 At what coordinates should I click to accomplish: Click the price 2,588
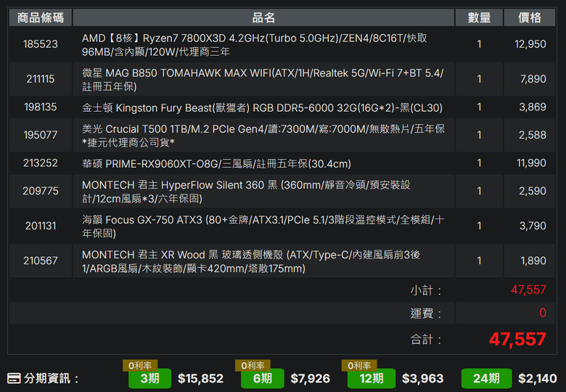coord(533,134)
